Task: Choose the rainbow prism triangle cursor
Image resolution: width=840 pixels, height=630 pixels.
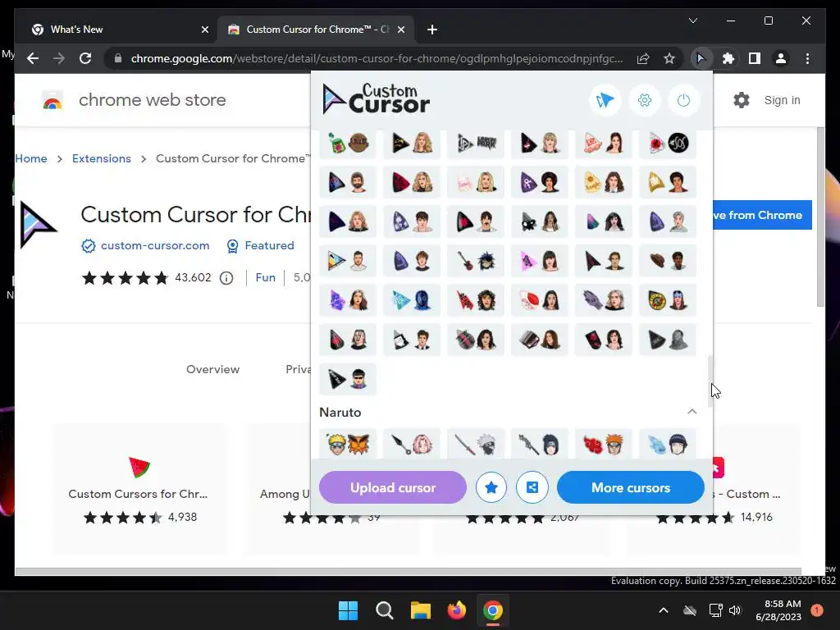Action: tap(348, 261)
